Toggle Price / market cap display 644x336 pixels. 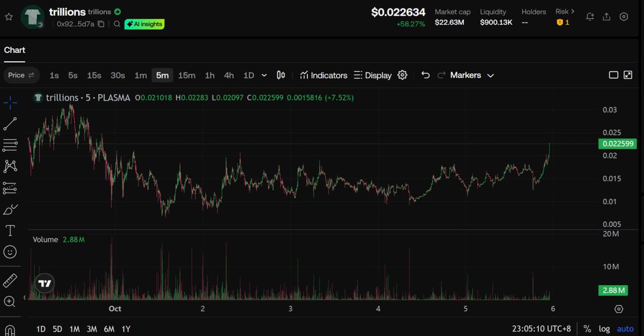21,75
